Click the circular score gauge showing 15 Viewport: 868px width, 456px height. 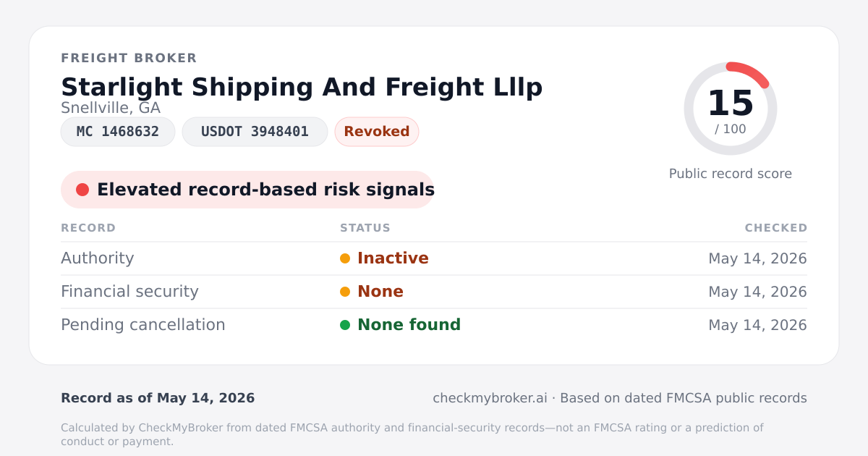(731, 109)
